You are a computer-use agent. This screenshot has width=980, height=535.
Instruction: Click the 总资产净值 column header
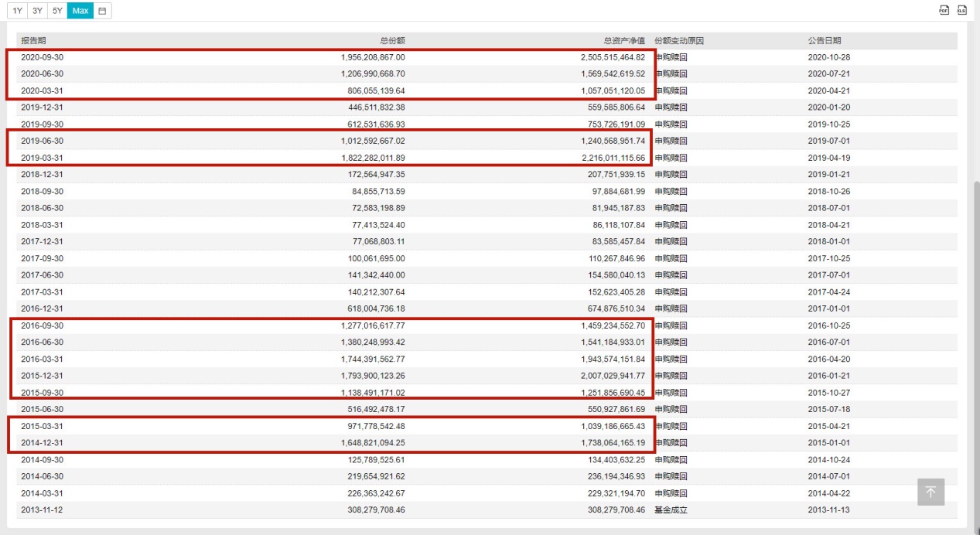623,40
